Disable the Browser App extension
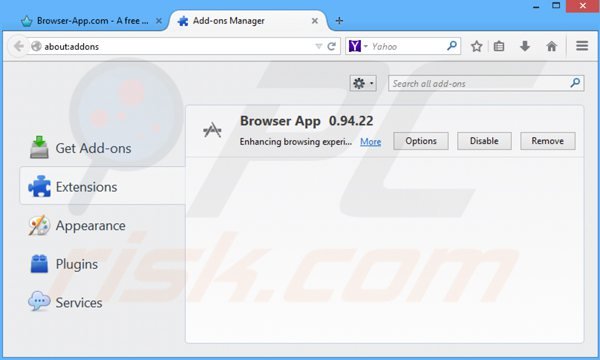The width and height of the screenshot is (600, 360). (484, 141)
